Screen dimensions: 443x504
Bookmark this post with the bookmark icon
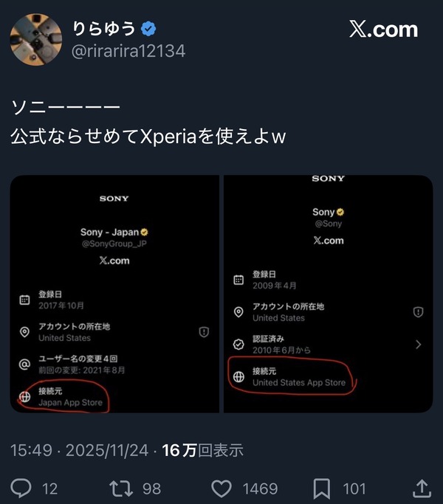point(322,489)
